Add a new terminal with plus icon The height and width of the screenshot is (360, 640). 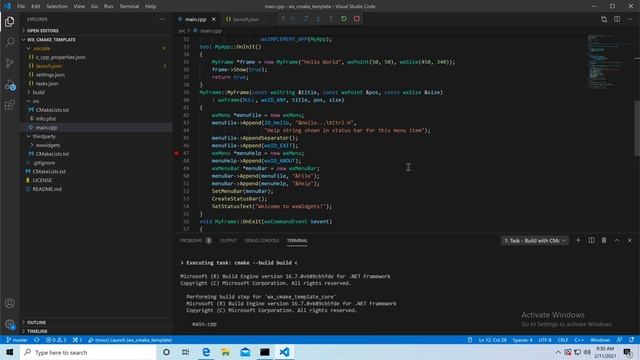(578, 240)
